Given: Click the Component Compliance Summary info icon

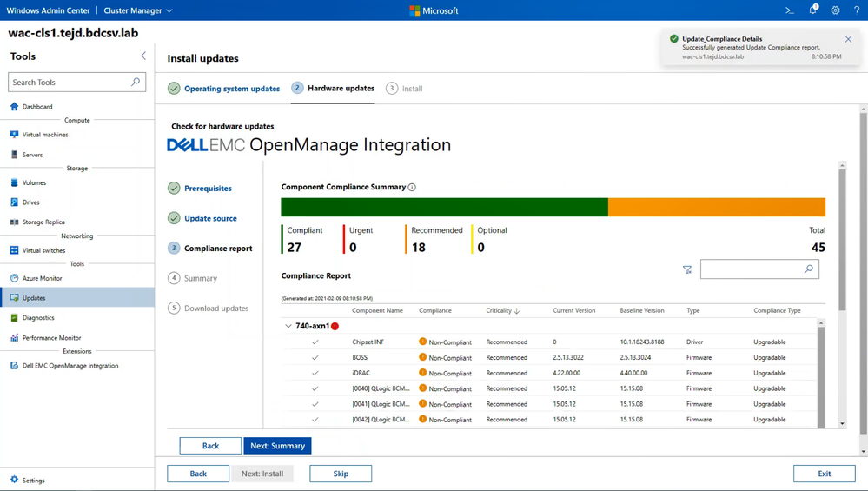Looking at the screenshot, I should click(x=412, y=187).
